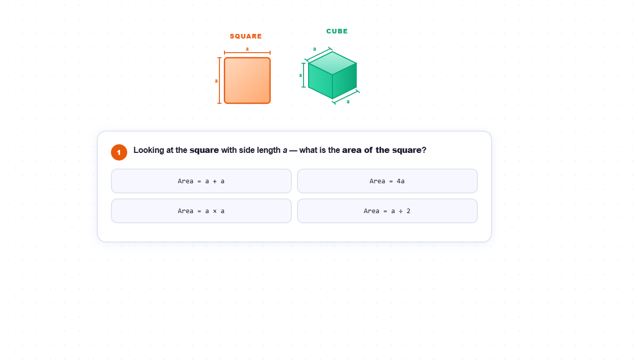Click the left front face of the cube
The height and width of the screenshot is (364, 638).
coord(320,82)
